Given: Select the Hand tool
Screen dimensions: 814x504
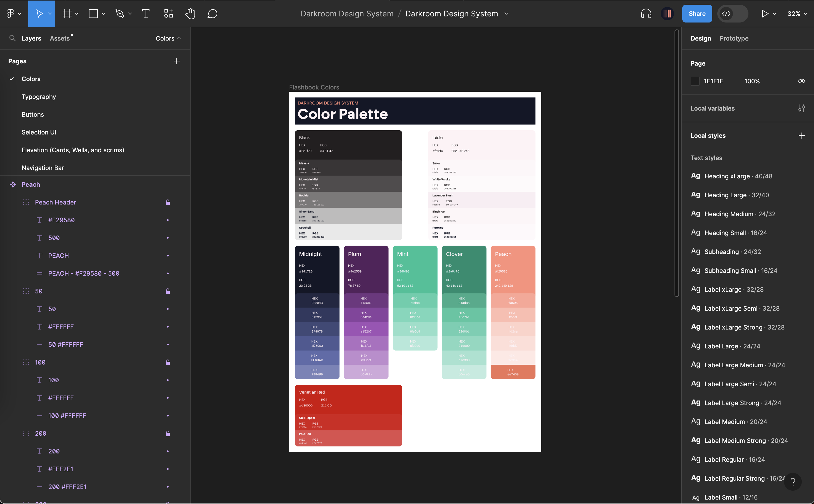Looking at the screenshot, I should point(190,14).
